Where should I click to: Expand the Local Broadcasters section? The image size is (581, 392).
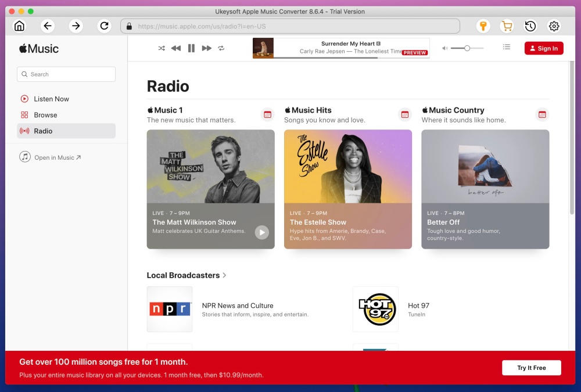pos(225,275)
